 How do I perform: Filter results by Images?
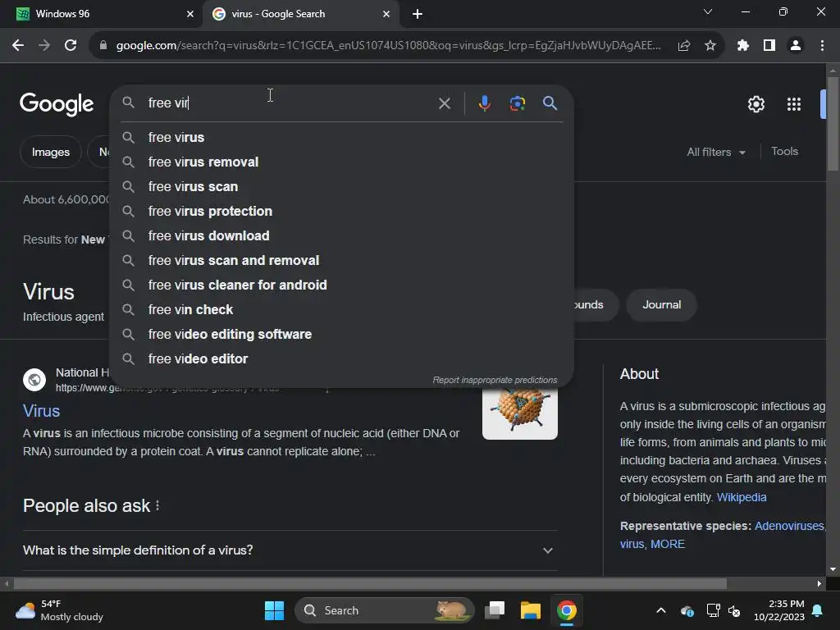(x=50, y=152)
